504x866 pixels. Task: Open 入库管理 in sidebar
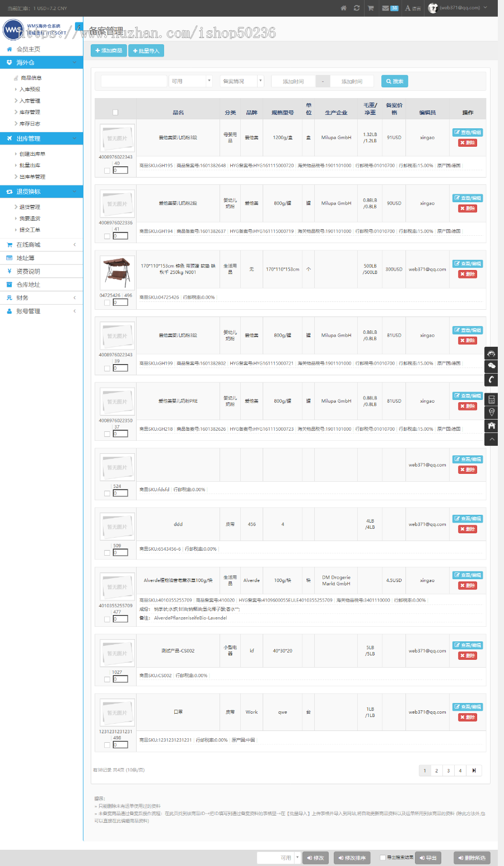30,101
